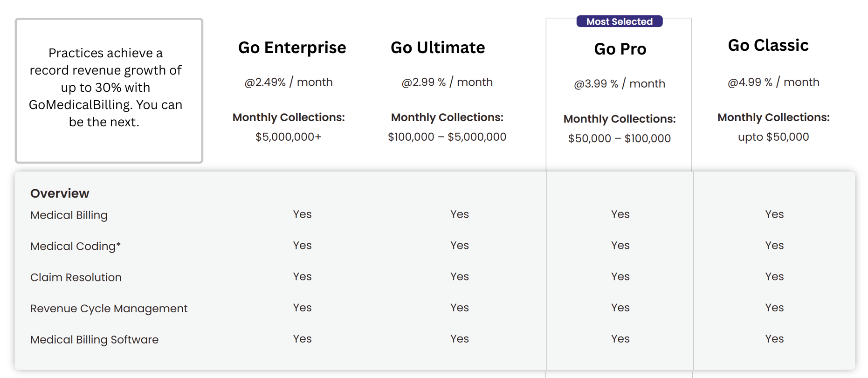Click the @4.99 % / month price
Image resolution: width=868 pixels, height=378 pixels.
coord(773,82)
